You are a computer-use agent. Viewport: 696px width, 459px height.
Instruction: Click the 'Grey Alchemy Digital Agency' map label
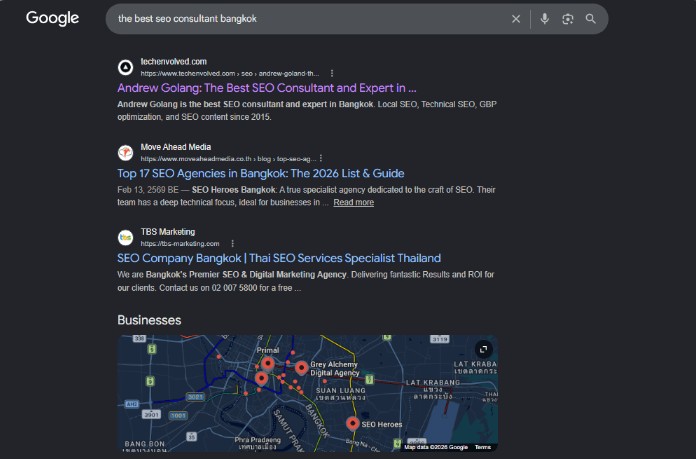[x=335, y=368]
